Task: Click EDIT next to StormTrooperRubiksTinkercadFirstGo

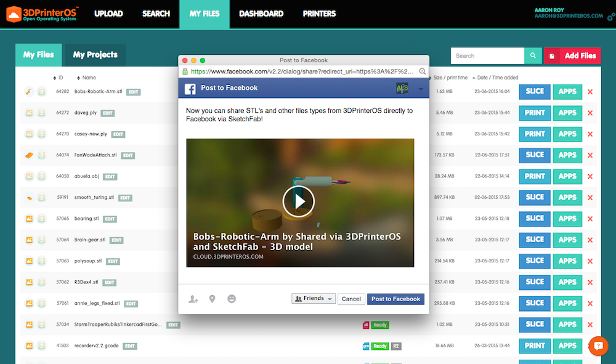Action: coord(173,325)
